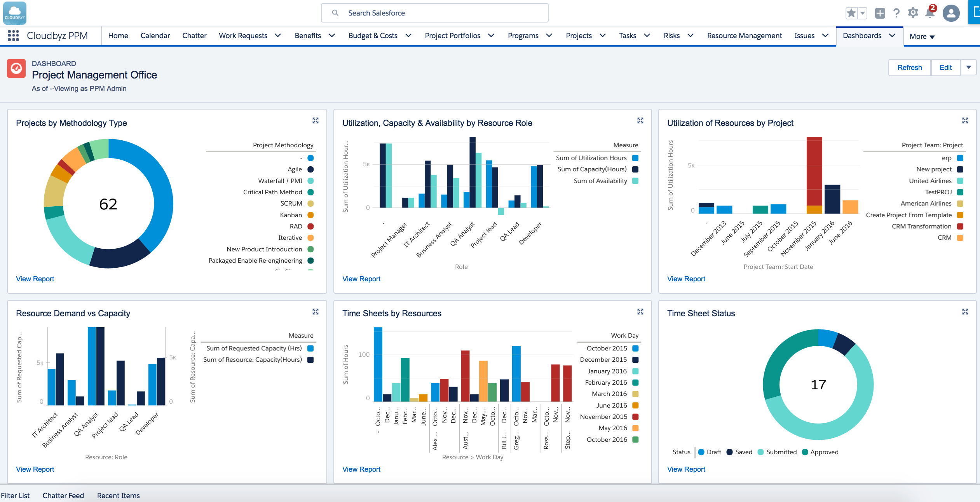Click the November 2015 legend swatch

[635, 417]
